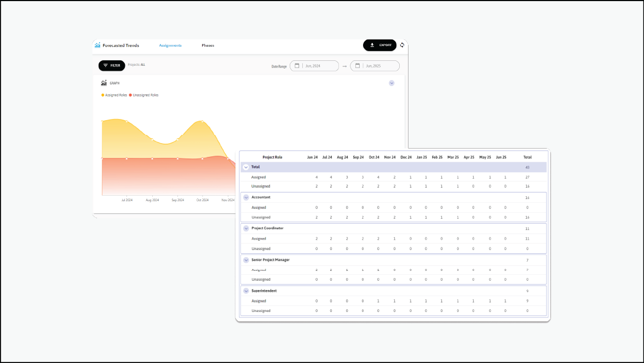Collapse the Senior Project Manager group
The image size is (644, 363).
(246, 260)
